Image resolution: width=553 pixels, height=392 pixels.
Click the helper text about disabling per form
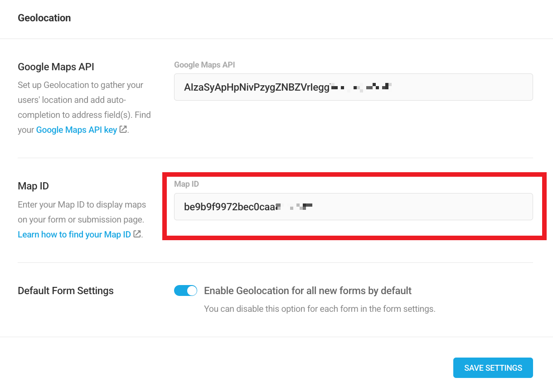point(319,309)
